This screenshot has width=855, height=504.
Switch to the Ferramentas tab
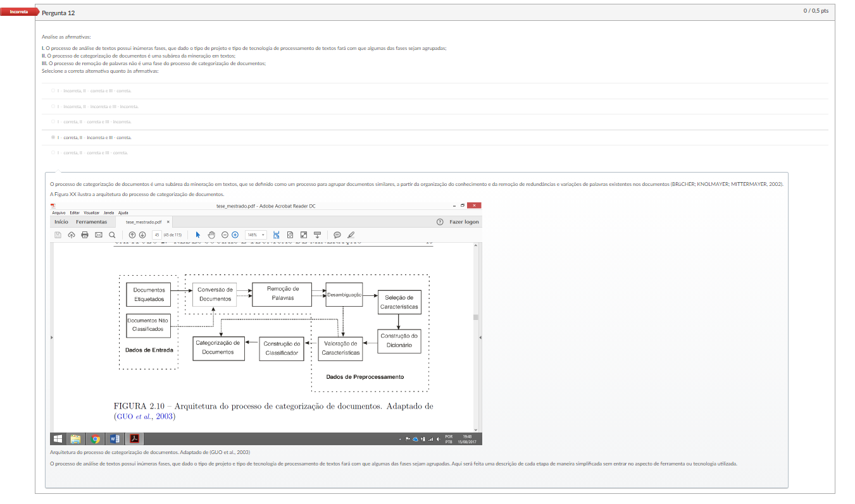click(92, 222)
